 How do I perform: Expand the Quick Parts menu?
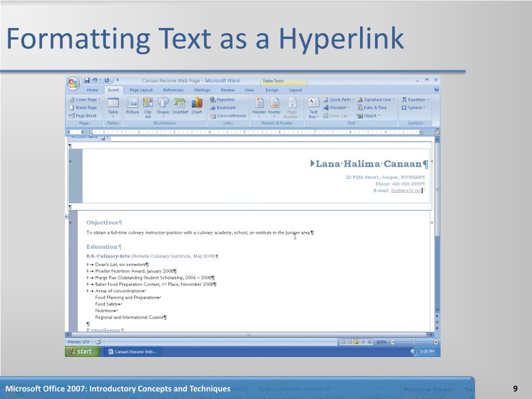click(x=339, y=99)
